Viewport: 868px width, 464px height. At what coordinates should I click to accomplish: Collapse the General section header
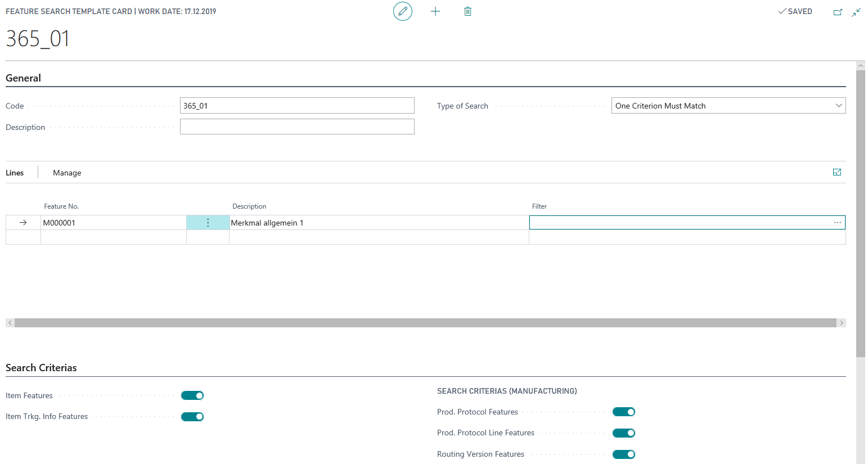(x=23, y=78)
